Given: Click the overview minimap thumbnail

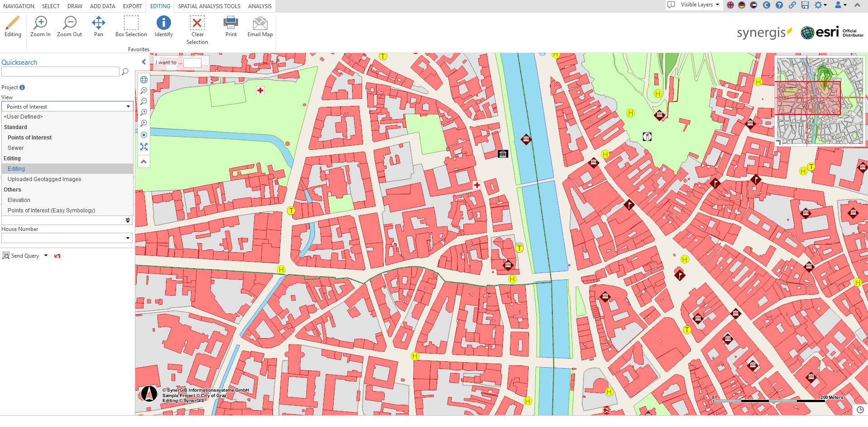Looking at the screenshot, I should point(820,101).
